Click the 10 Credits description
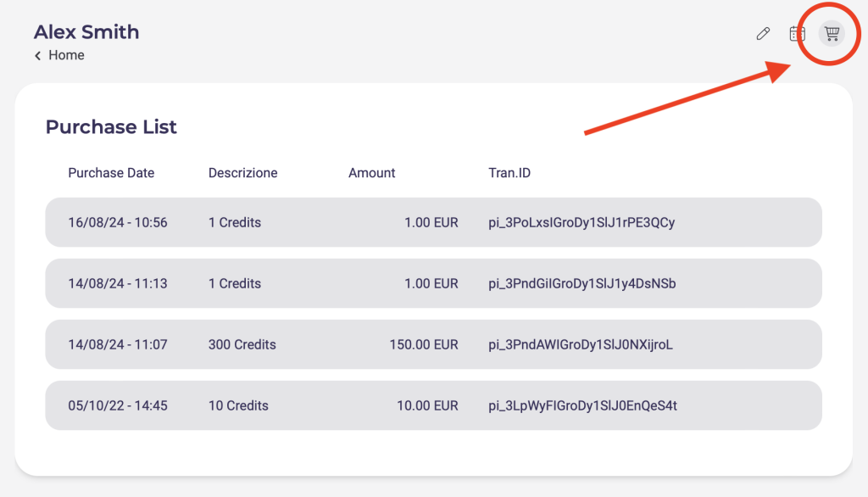This screenshot has width=868, height=497. point(238,406)
